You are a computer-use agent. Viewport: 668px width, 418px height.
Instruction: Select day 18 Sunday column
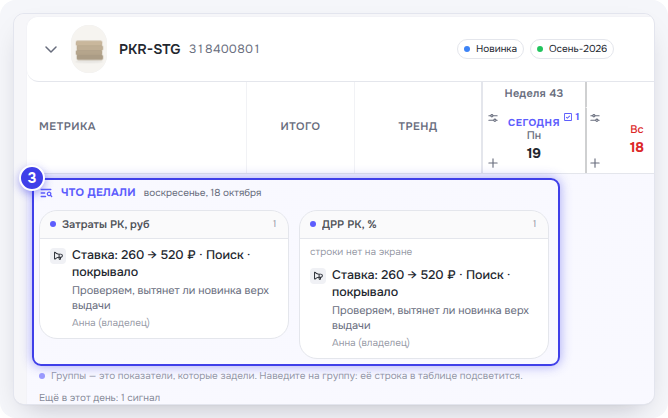tap(636, 147)
